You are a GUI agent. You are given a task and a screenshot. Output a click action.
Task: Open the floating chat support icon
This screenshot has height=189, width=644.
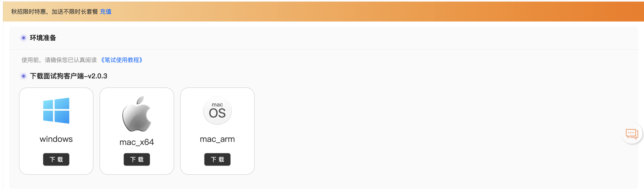coord(632,134)
